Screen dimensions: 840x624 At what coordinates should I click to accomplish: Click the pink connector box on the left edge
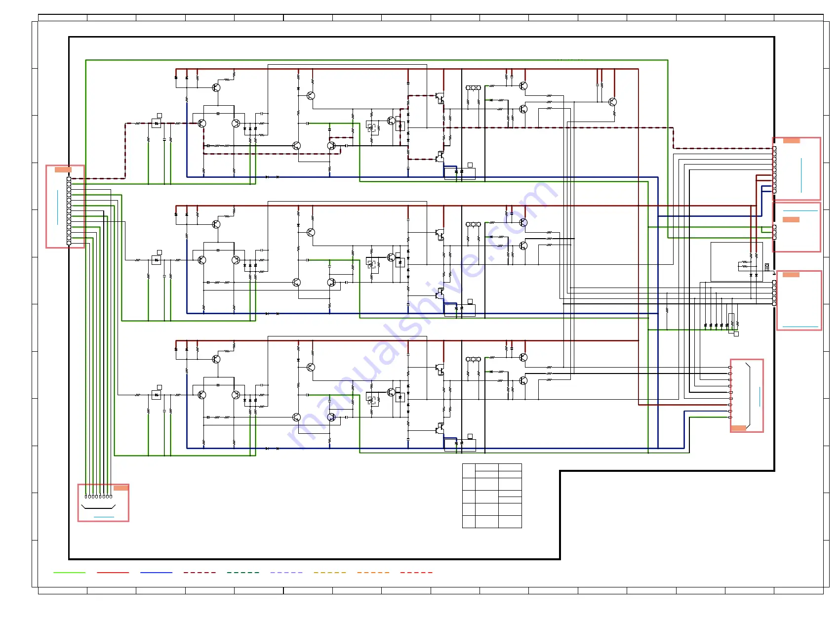(x=65, y=207)
